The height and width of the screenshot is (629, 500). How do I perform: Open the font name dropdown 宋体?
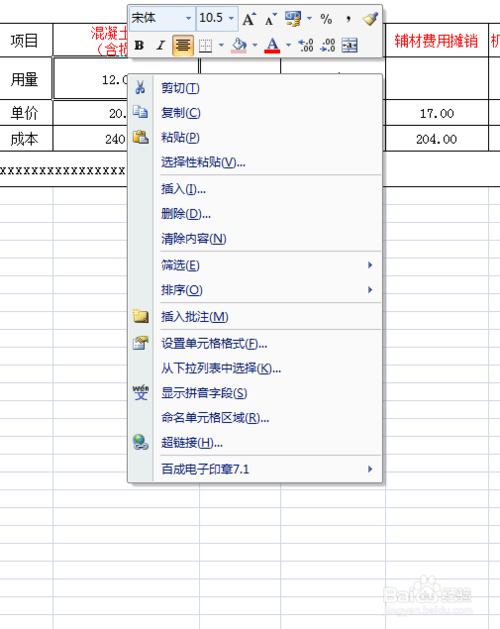(x=188, y=18)
